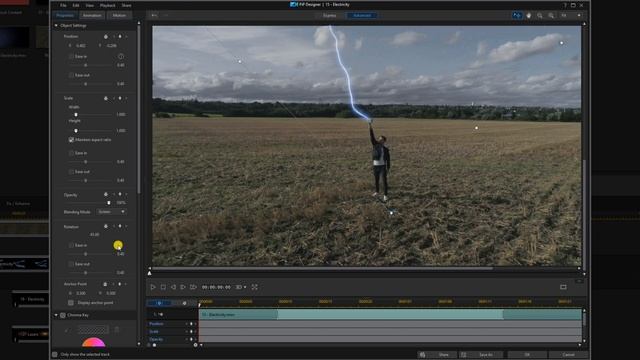
Task: Toggle Display anchor point
Action: point(71,303)
